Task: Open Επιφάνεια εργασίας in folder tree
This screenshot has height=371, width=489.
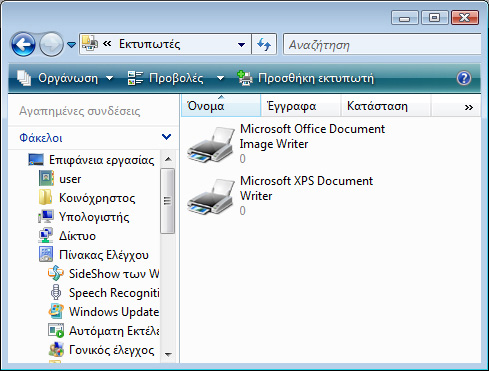Action: (x=101, y=160)
